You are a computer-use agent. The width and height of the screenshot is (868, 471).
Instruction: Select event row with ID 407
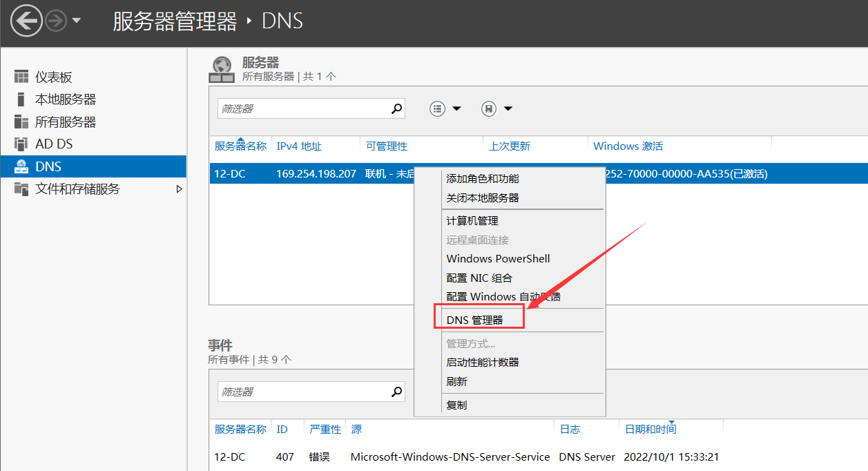pyautogui.click(x=285, y=456)
